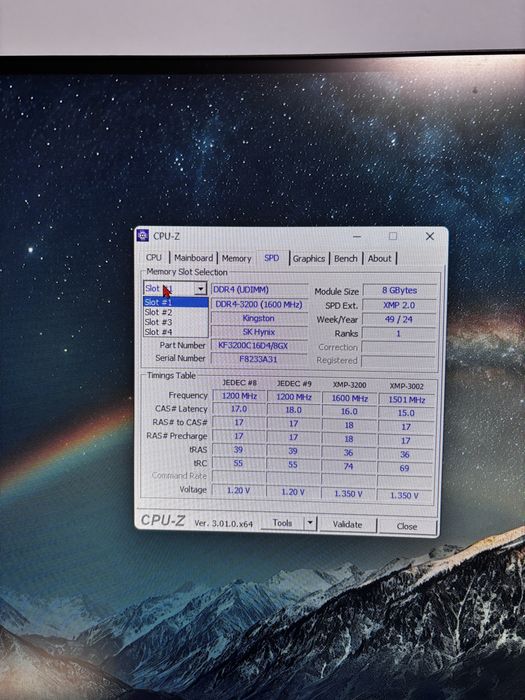Open the Graphics tab
Viewport: 525px width, 700px height.
tap(308, 258)
